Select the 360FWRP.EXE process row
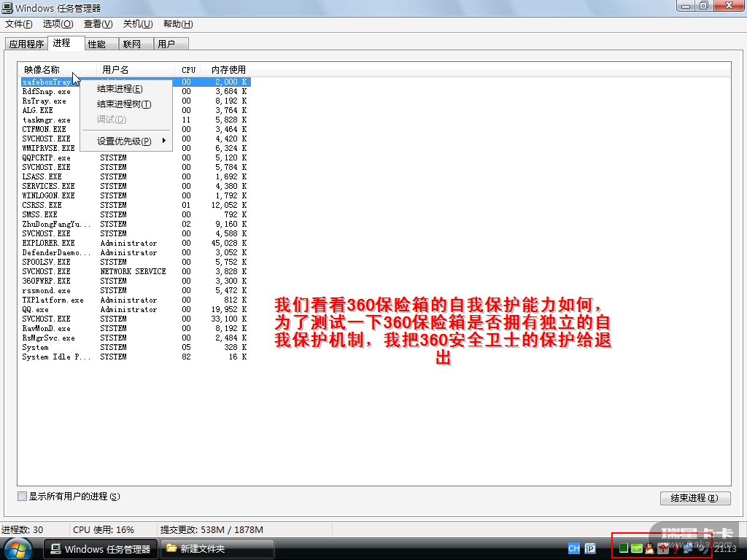 click(135, 281)
